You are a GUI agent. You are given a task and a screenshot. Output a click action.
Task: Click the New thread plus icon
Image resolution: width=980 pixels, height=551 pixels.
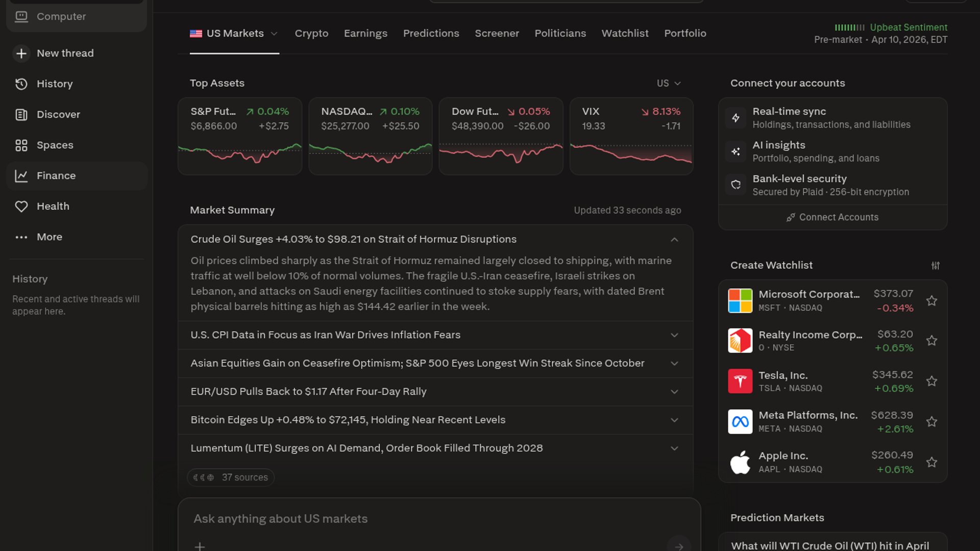pyautogui.click(x=21, y=54)
